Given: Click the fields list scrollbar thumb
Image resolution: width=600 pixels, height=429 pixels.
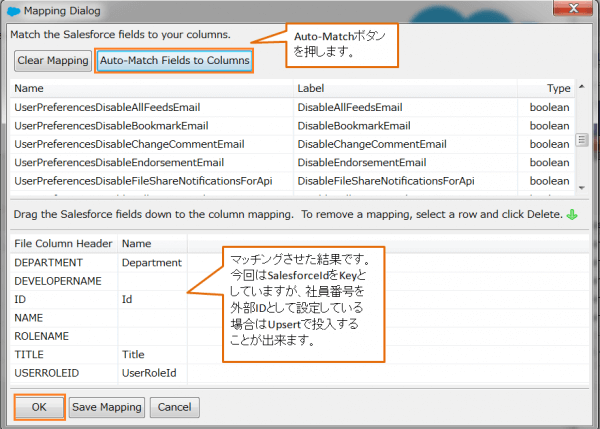Looking at the screenshot, I should pos(582,140).
